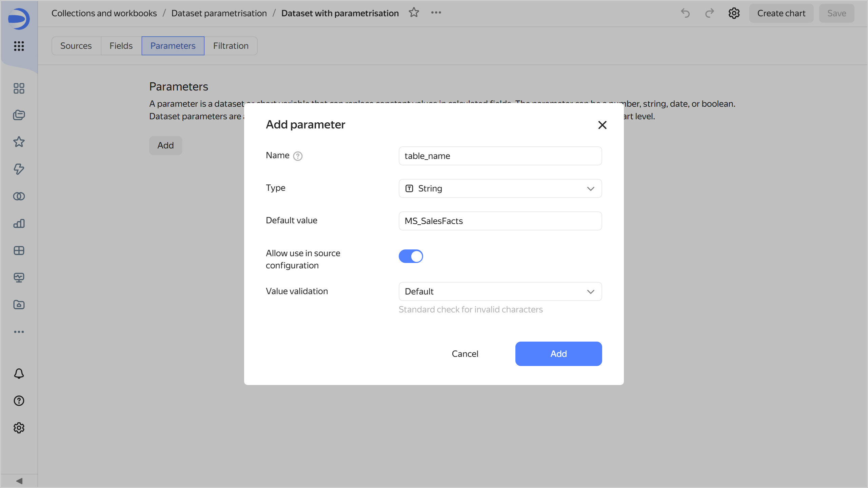Open the Value validation Default dropdown
The height and width of the screenshot is (488, 868).
[x=500, y=291]
